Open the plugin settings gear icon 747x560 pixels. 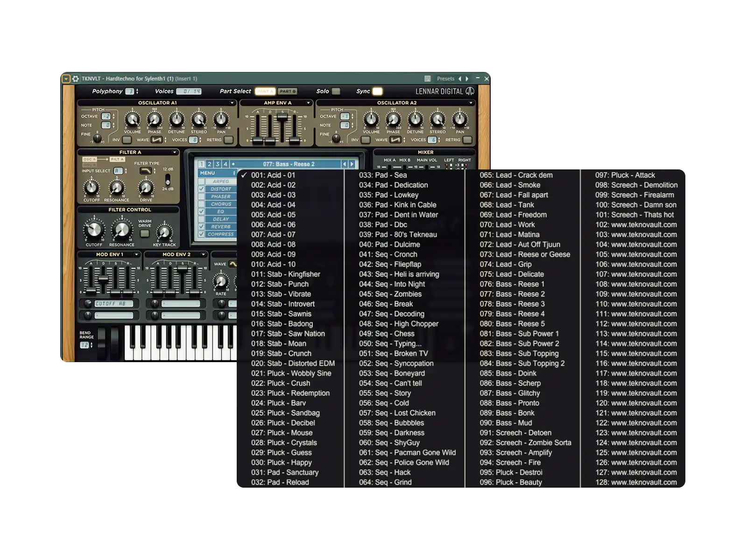pyautogui.click(x=76, y=79)
